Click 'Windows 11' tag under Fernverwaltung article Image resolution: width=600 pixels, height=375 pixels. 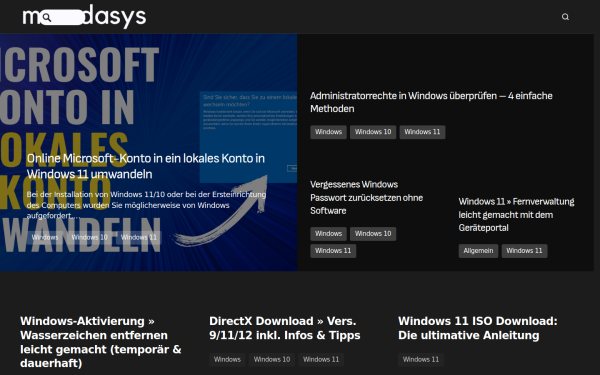click(x=524, y=251)
